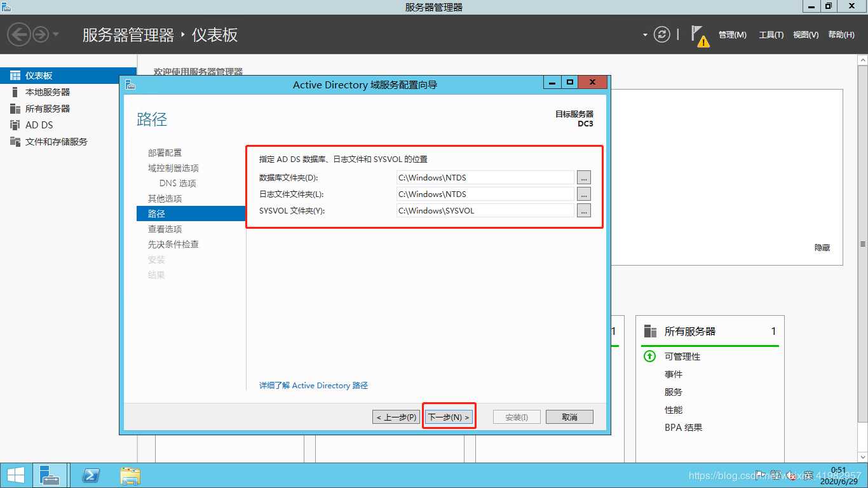This screenshot has width=868, height=488.
Task: Open the 管理(M) menu
Action: coord(732,35)
